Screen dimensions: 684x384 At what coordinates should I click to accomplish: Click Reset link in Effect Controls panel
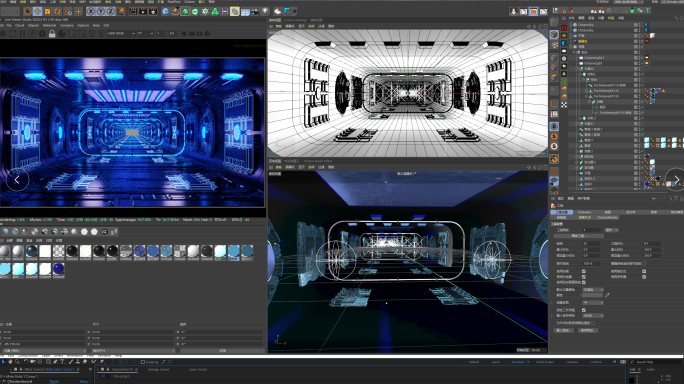[54, 381]
